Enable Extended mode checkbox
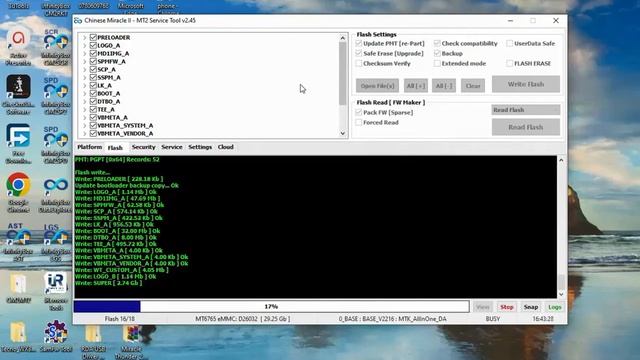Viewport: 640px width, 360px height. [437, 63]
